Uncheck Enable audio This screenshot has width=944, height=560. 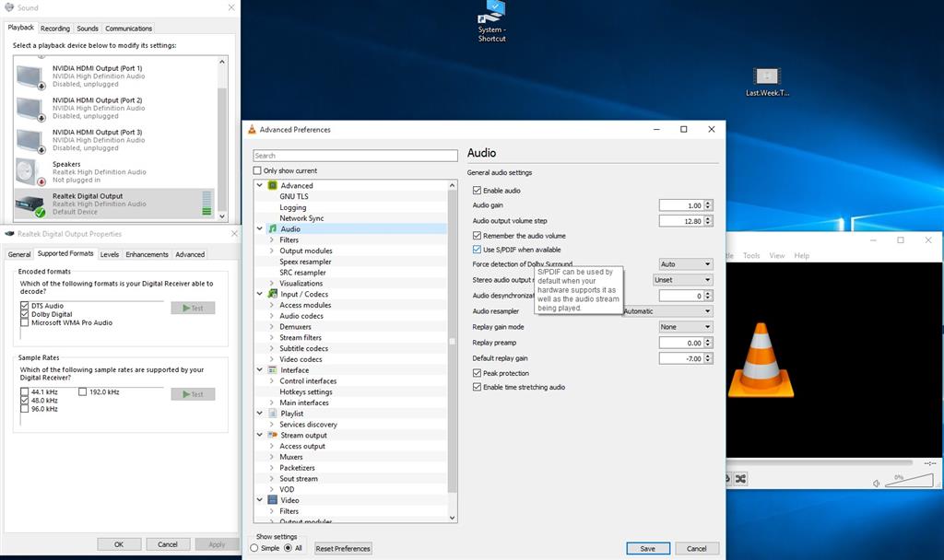tap(477, 190)
